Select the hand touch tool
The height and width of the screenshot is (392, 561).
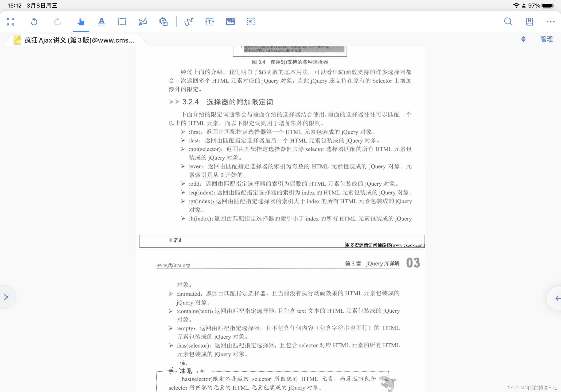(81, 22)
